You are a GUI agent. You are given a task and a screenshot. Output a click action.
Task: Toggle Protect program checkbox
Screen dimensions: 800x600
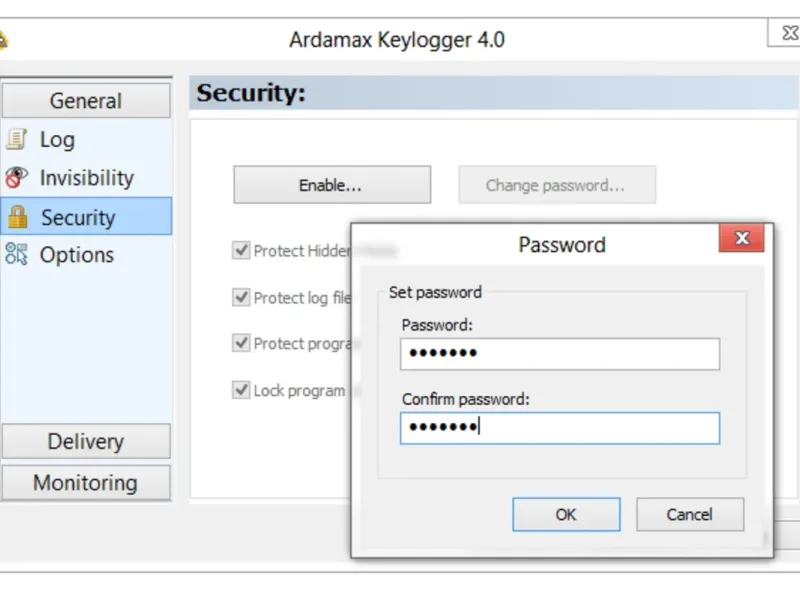pos(241,343)
